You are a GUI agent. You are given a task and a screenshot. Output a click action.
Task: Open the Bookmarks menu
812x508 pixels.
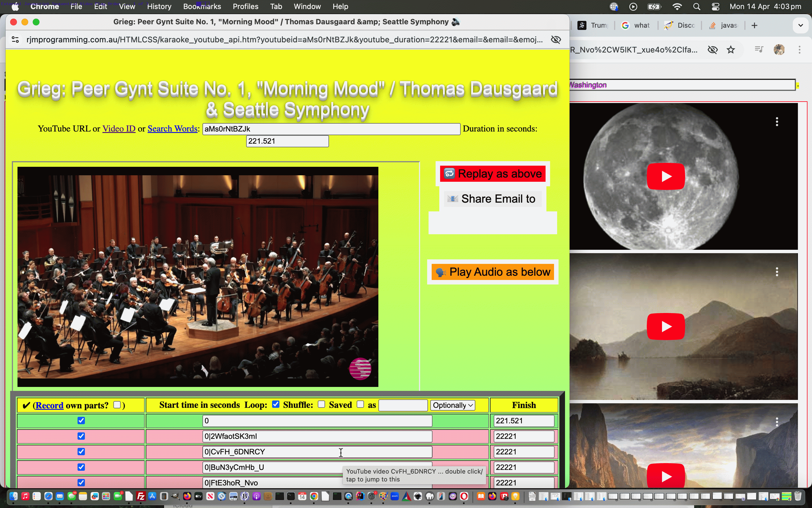coord(202,7)
